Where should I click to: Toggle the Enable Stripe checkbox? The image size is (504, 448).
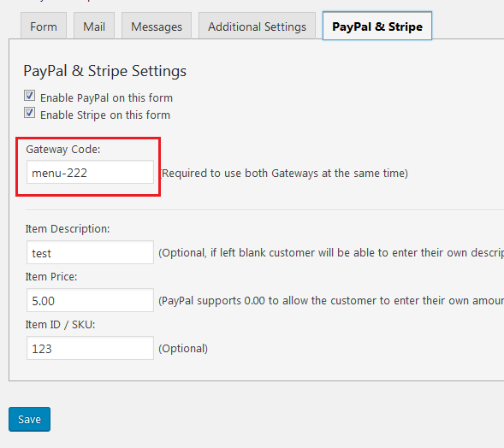pos(30,113)
